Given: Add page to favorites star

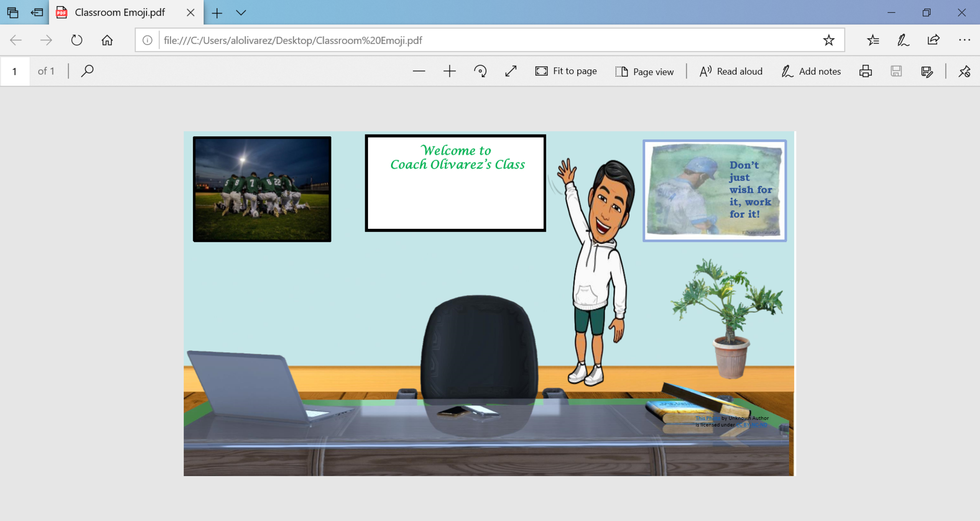Looking at the screenshot, I should tap(829, 40).
